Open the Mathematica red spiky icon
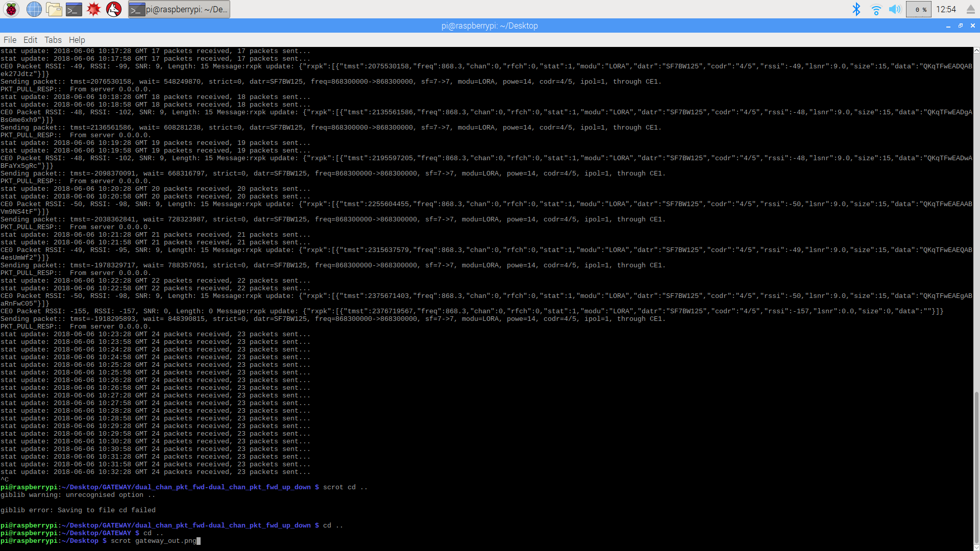Viewport: 980px width, 551px height. [x=94, y=9]
